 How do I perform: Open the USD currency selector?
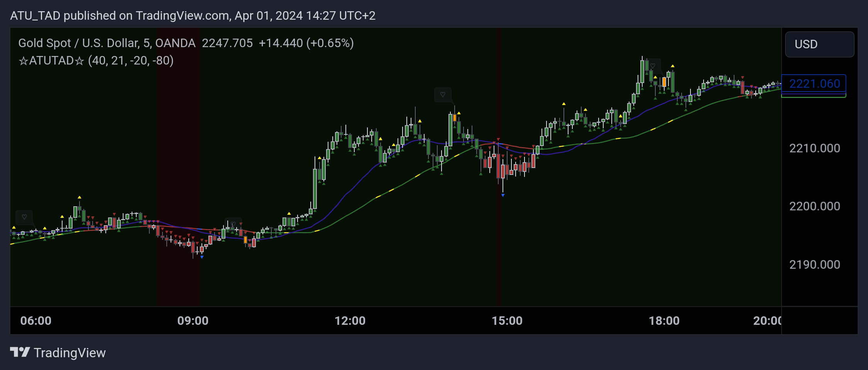(819, 44)
